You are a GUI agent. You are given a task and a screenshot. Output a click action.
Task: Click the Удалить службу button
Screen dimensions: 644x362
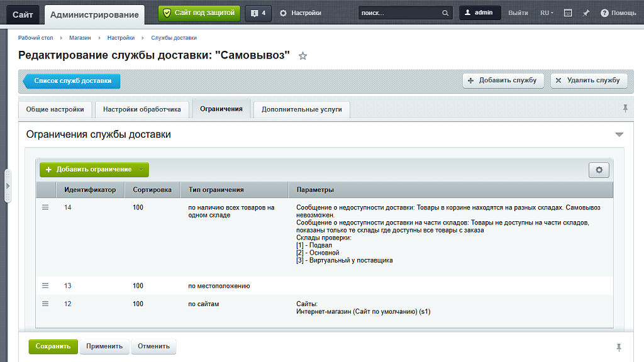589,80
